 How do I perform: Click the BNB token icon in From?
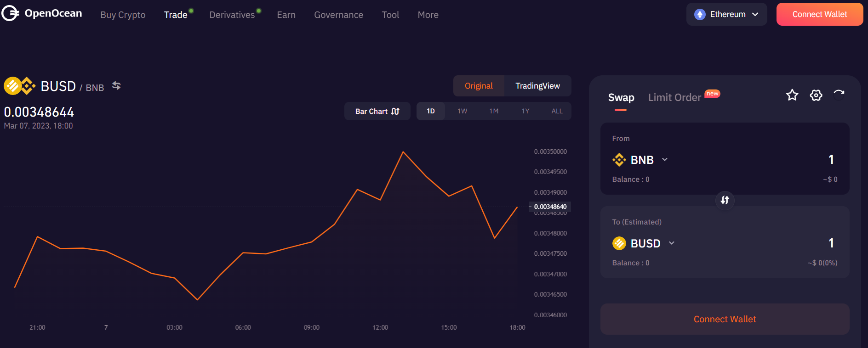pyautogui.click(x=619, y=160)
